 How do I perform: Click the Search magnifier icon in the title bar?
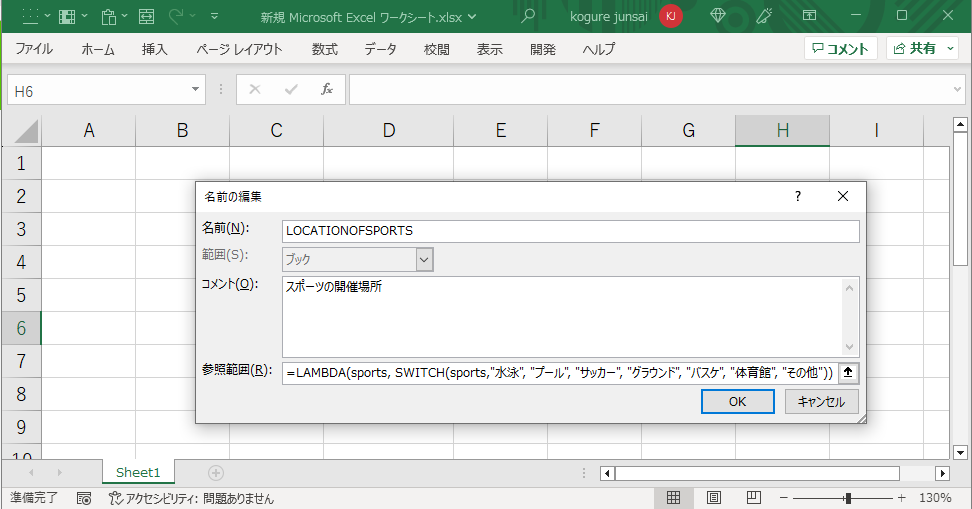click(x=528, y=16)
